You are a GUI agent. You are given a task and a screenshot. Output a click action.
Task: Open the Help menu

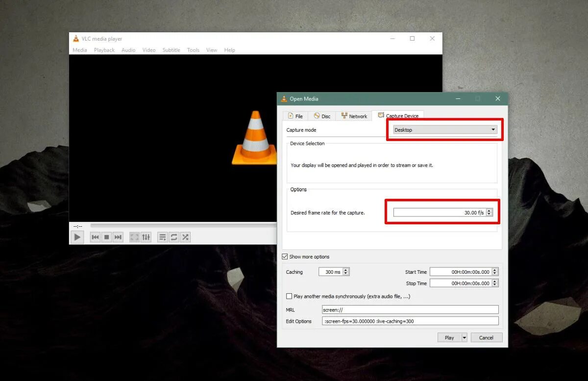pos(229,50)
